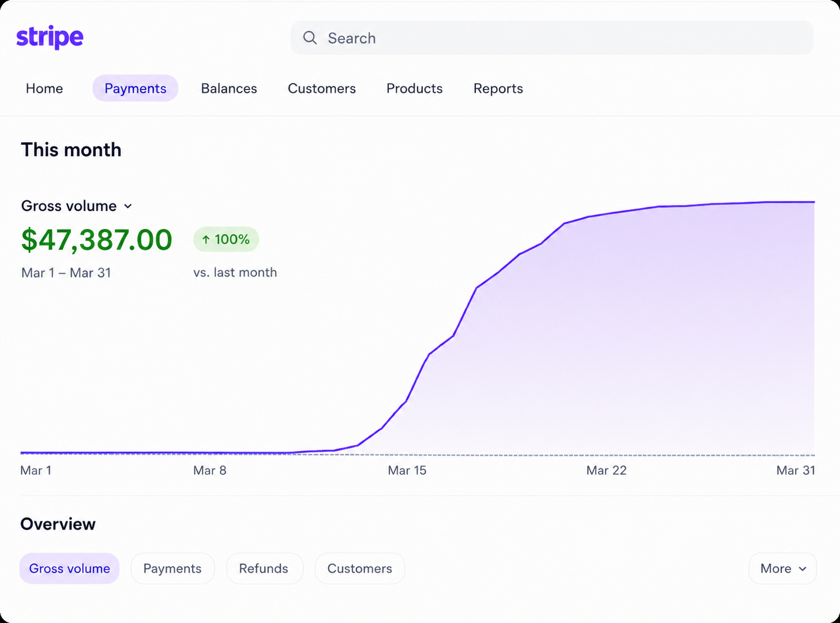Click the Mar 1 axis label

point(36,470)
